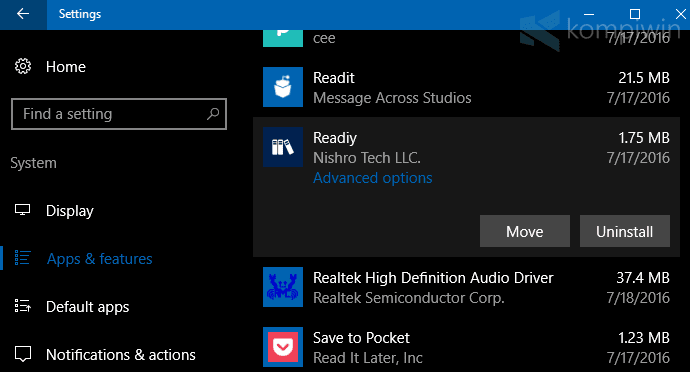The height and width of the screenshot is (372, 690).
Task: Click the 7/18/2016 install date
Action: [638, 298]
